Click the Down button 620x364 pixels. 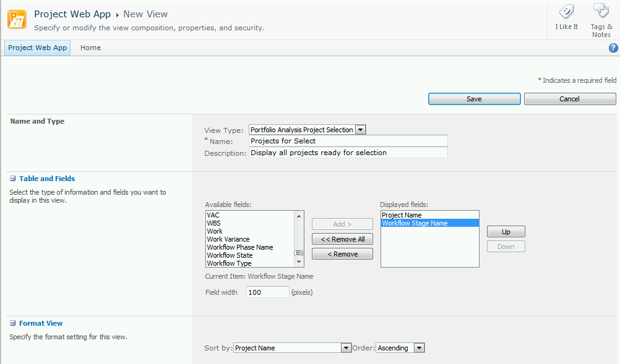[x=506, y=247]
